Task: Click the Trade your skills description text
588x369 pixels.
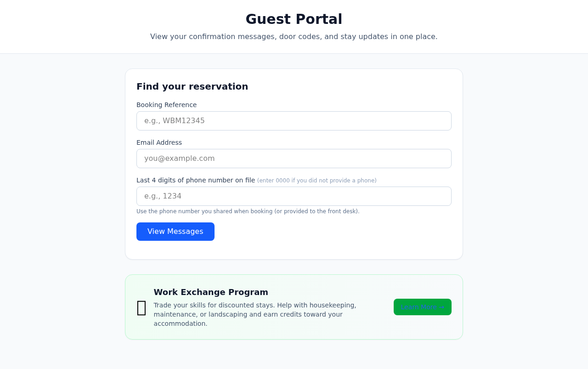Action: click(x=254, y=314)
